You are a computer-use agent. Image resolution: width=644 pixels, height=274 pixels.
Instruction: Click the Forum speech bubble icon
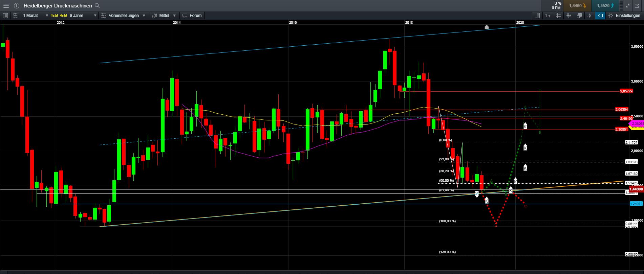click(185, 16)
